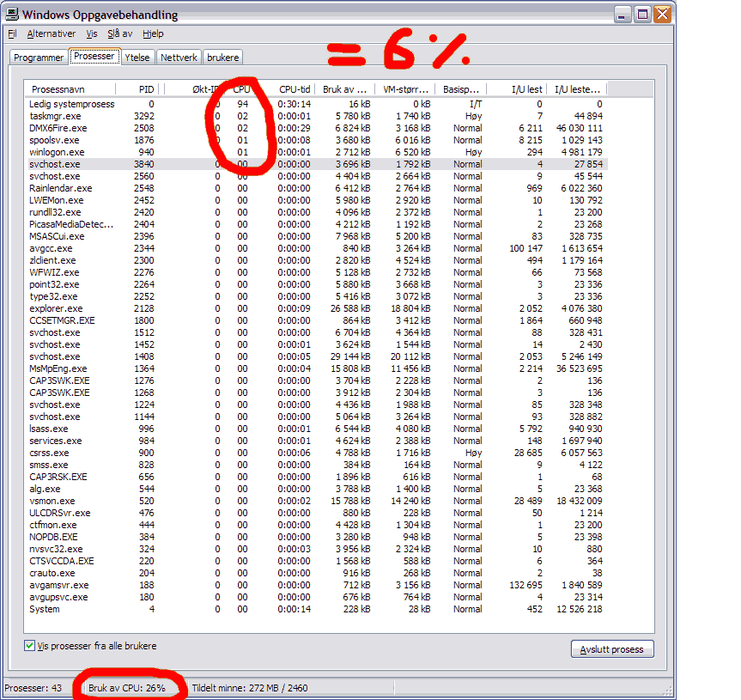Select the CCSETMGR.EXE process
The width and height of the screenshot is (741, 700).
point(316,320)
